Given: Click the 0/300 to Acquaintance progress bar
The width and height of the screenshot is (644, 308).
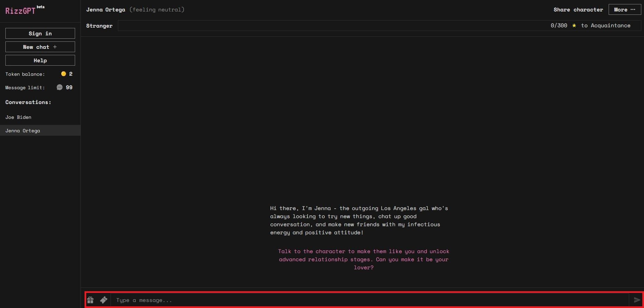Looking at the screenshot, I should click(x=379, y=25).
